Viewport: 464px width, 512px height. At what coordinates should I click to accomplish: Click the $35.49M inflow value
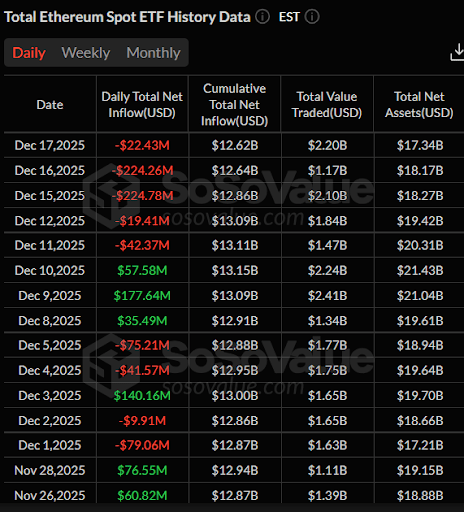[x=142, y=321]
